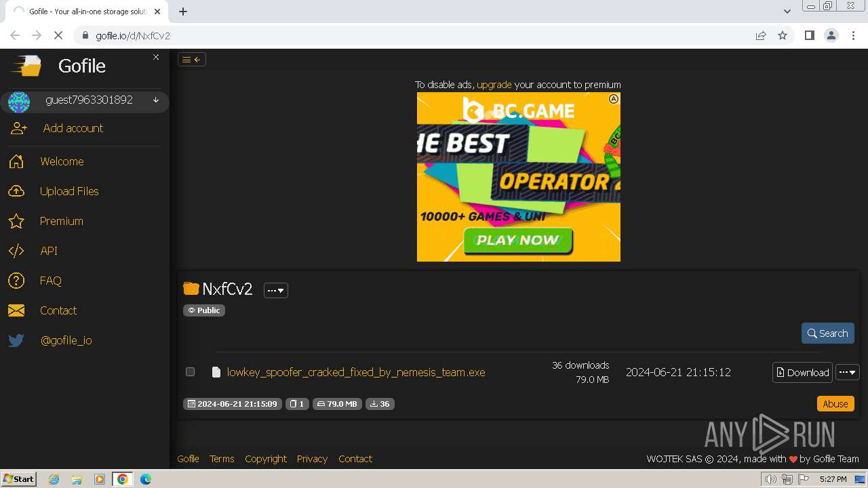
Task: Expand the tab search dropdown arrow
Action: pos(787,11)
